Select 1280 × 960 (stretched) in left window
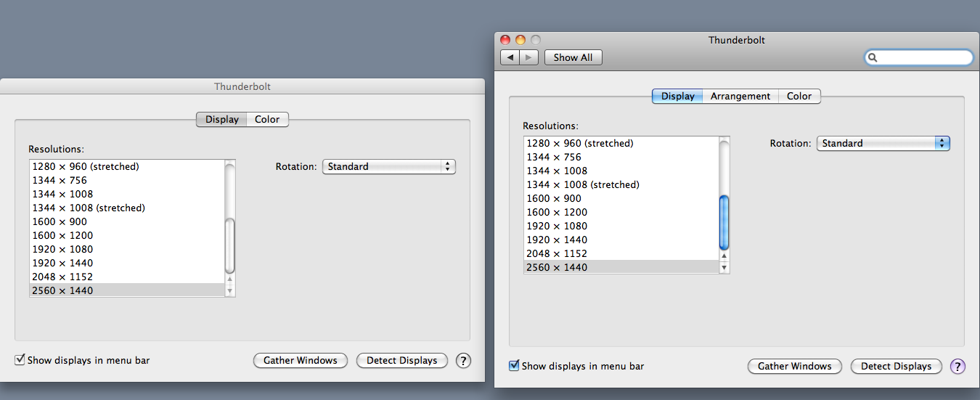 [127, 167]
